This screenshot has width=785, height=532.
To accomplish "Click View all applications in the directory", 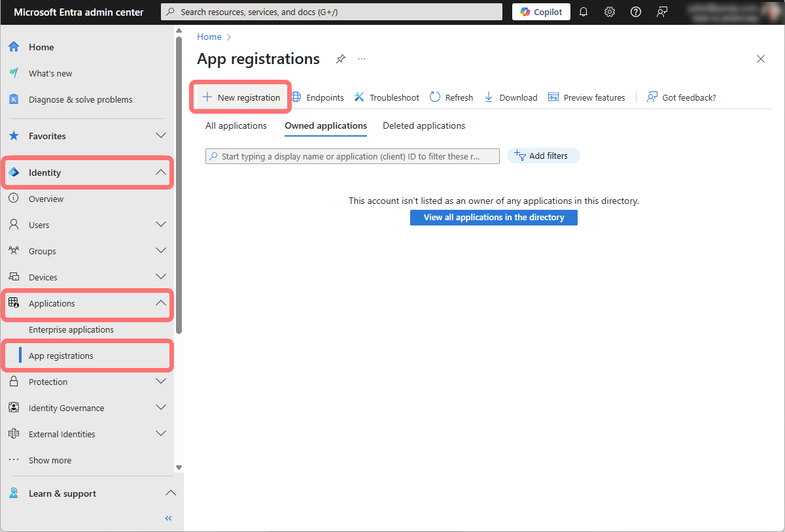I will pyautogui.click(x=494, y=218).
